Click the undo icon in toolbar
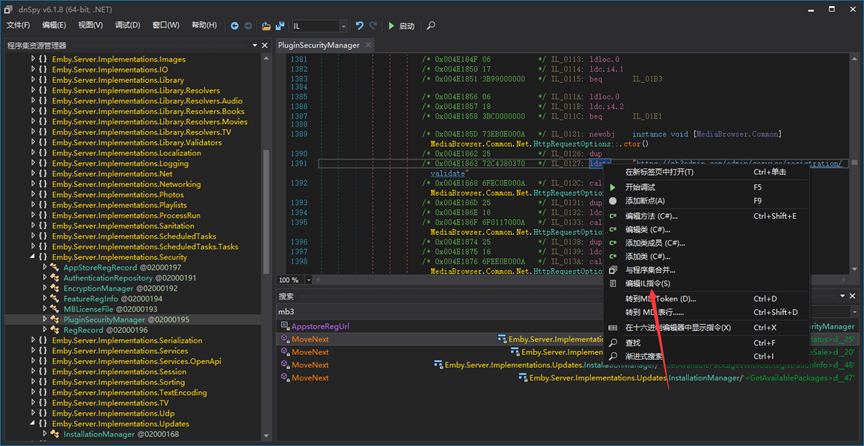 point(359,26)
